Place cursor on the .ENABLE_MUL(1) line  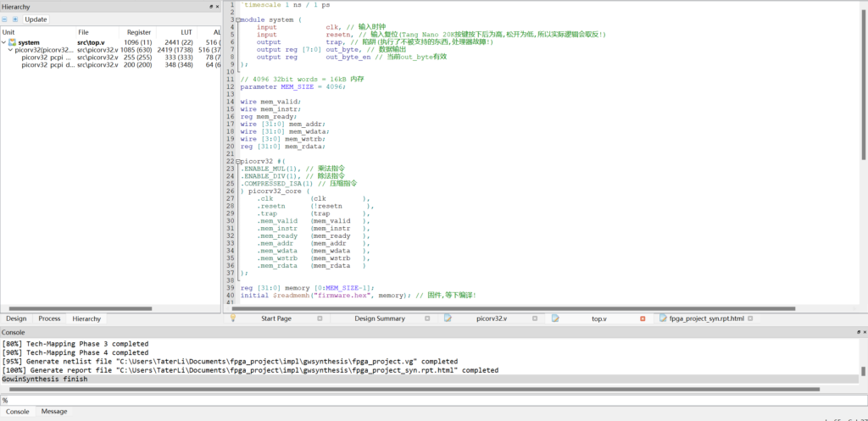click(x=293, y=169)
